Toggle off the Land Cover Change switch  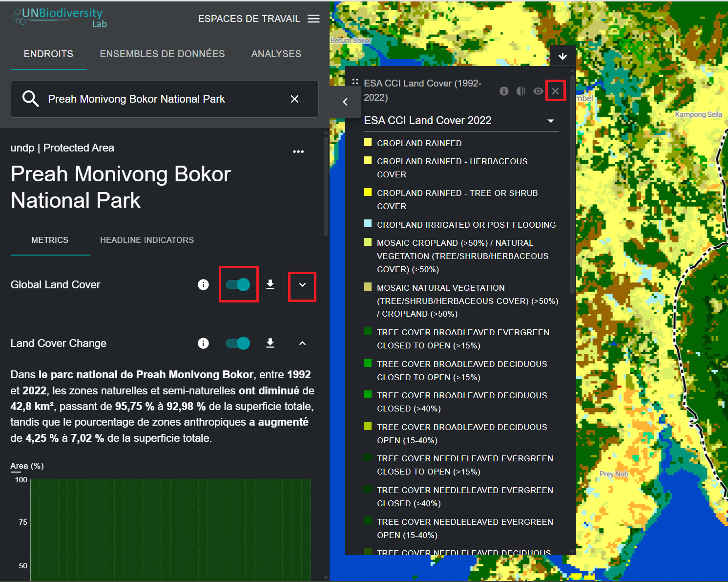click(x=238, y=344)
